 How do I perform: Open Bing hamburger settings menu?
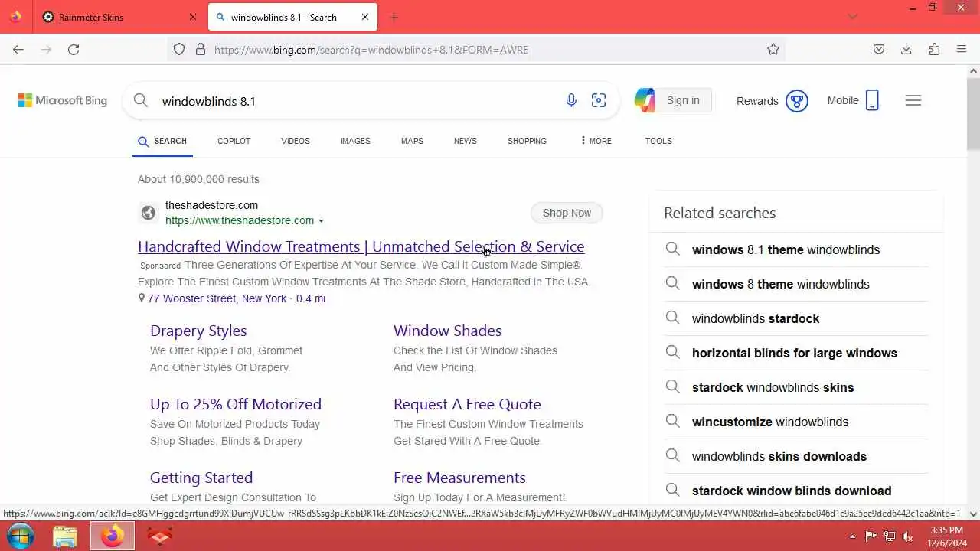coord(913,100)
